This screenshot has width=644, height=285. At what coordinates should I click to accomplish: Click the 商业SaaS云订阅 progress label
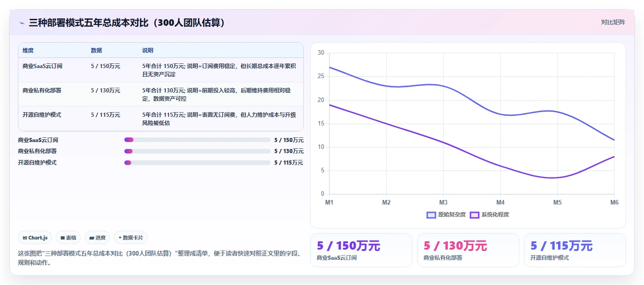(x=38, y=140)
